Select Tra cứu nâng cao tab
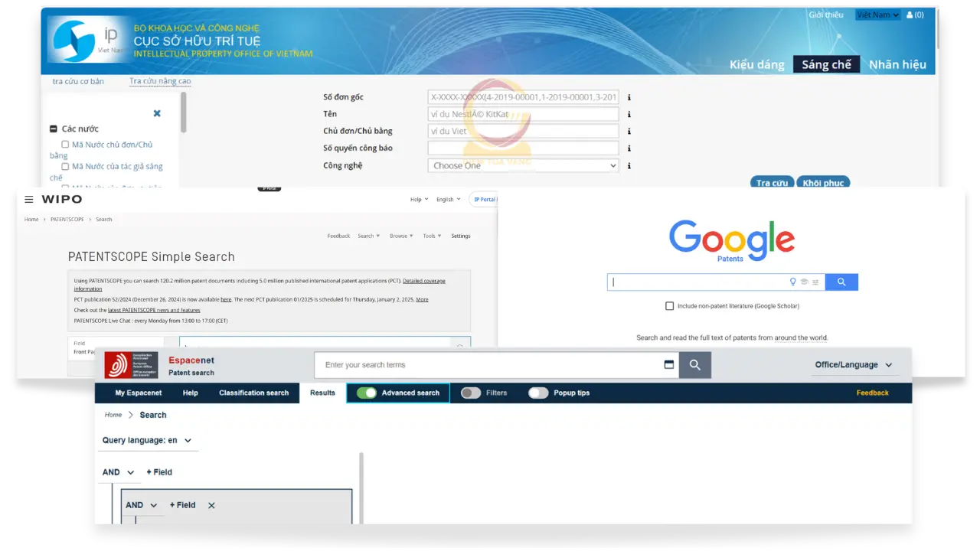 pyautogui.click(x=160, y=81)
